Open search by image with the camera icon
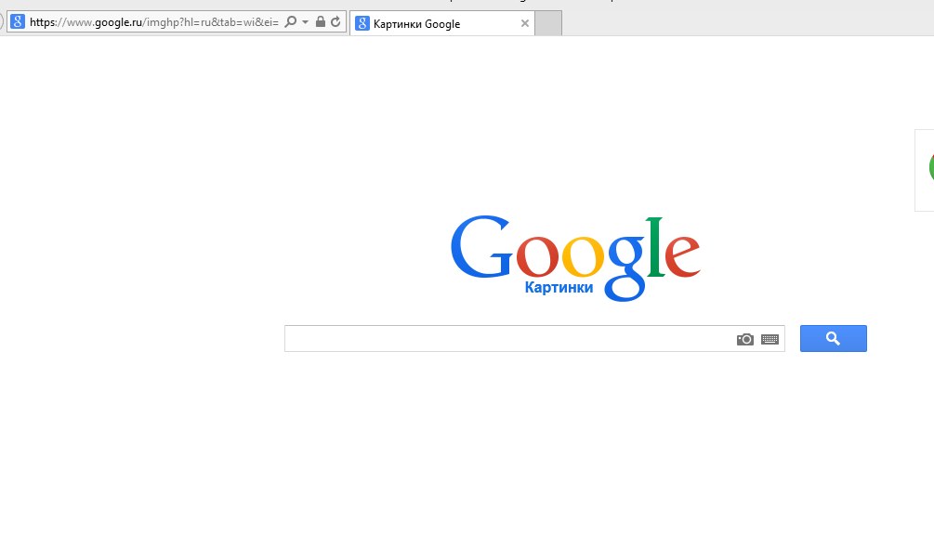The width and height of the screenshot is (934, 560). pyautogui.click(x=745, y=339)
